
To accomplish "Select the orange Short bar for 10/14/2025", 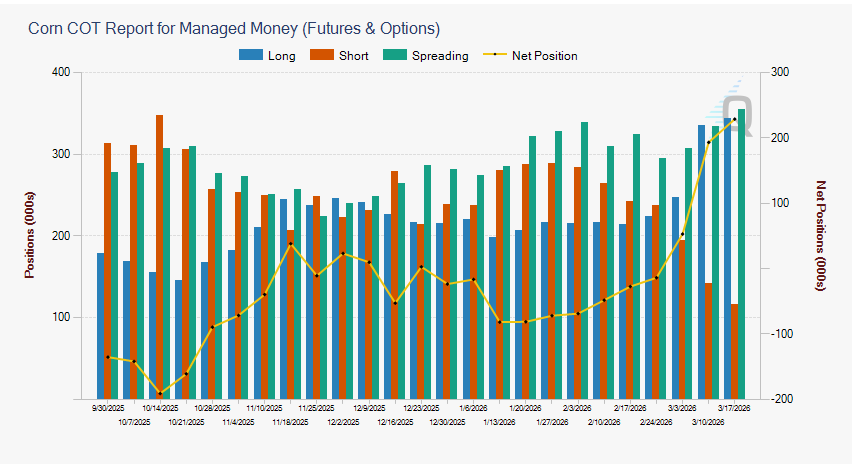I will pos(159,257).
